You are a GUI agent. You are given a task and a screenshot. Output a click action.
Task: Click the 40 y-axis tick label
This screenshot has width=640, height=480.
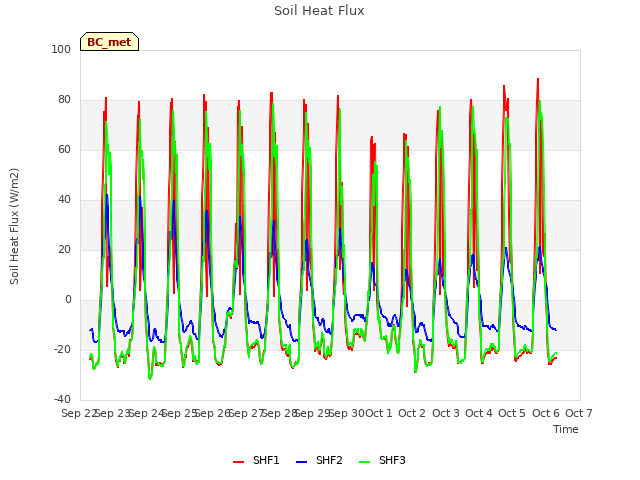[x=64, y=200]
